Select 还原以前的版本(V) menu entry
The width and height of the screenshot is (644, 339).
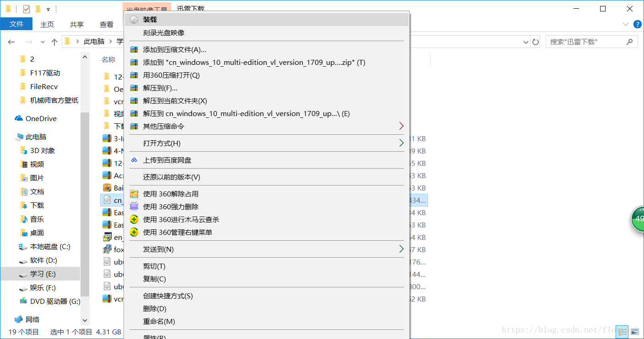(x=267, y=177)
